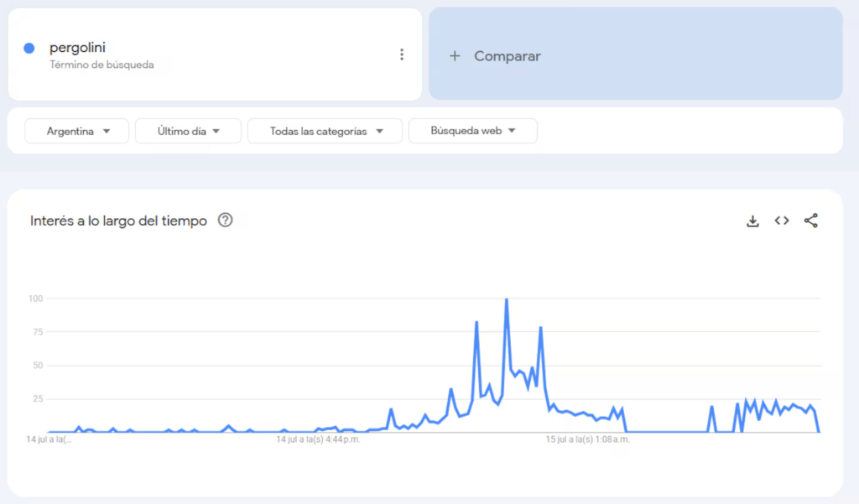Click the 75 label on the vertical axis
859x504 pixels.
point(37,332)
